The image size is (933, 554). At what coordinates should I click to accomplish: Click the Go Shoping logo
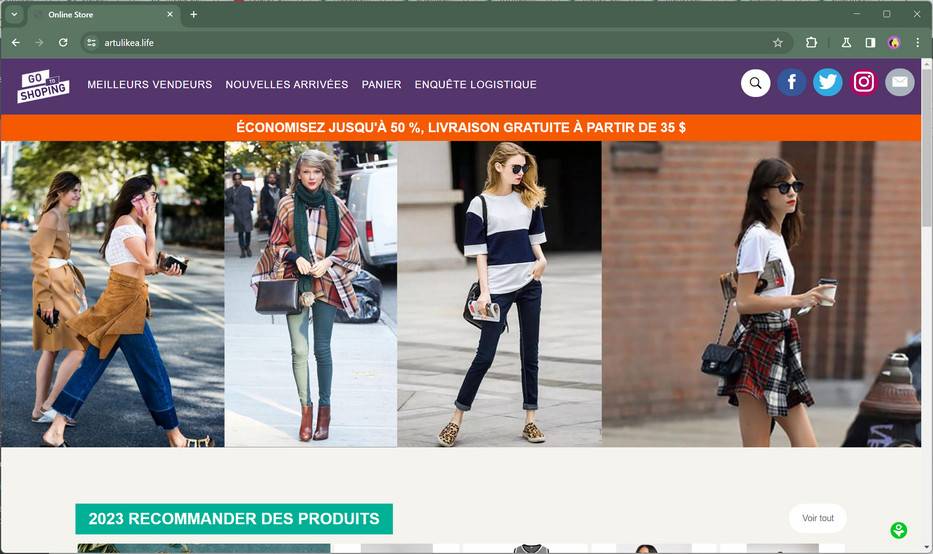click(x=43, y=86)
